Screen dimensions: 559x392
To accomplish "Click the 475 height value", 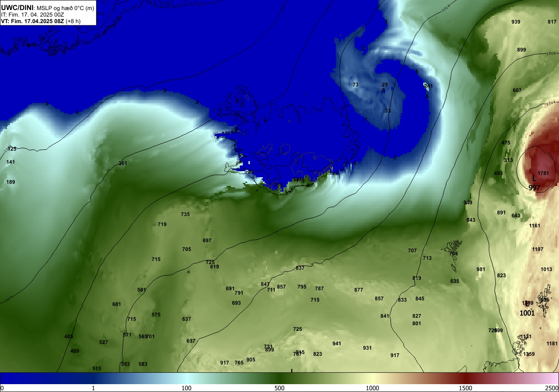I will pos(506,143).
